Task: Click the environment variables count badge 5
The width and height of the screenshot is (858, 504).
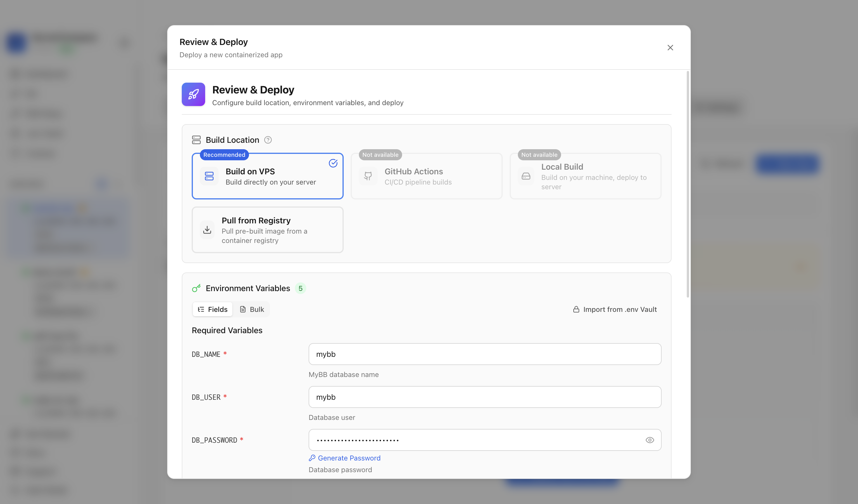Action: [x=300, y=288]
